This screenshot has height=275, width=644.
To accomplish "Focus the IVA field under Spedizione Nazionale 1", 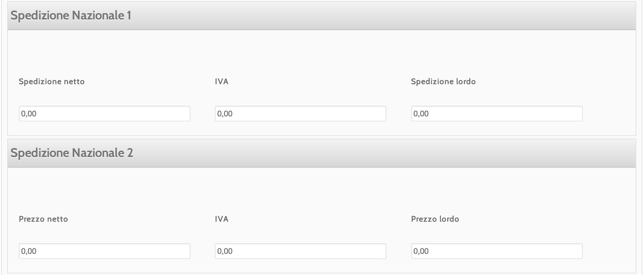I will coord(300,114).
